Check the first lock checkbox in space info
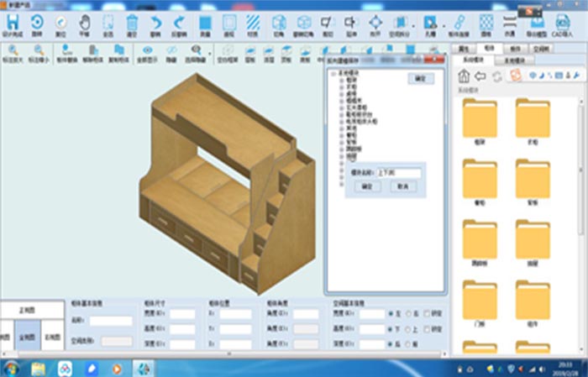 [428, 314]
